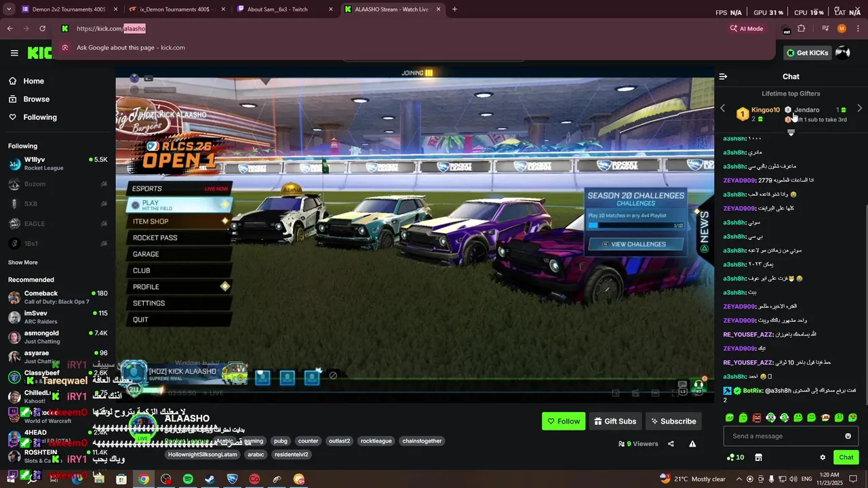Open Chrome three-dot menu

(x=858, y=28)
